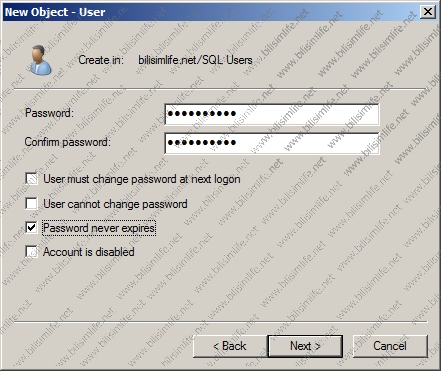Close the New Object - User dialog
The image size is (441, 371).
(428, 12)
